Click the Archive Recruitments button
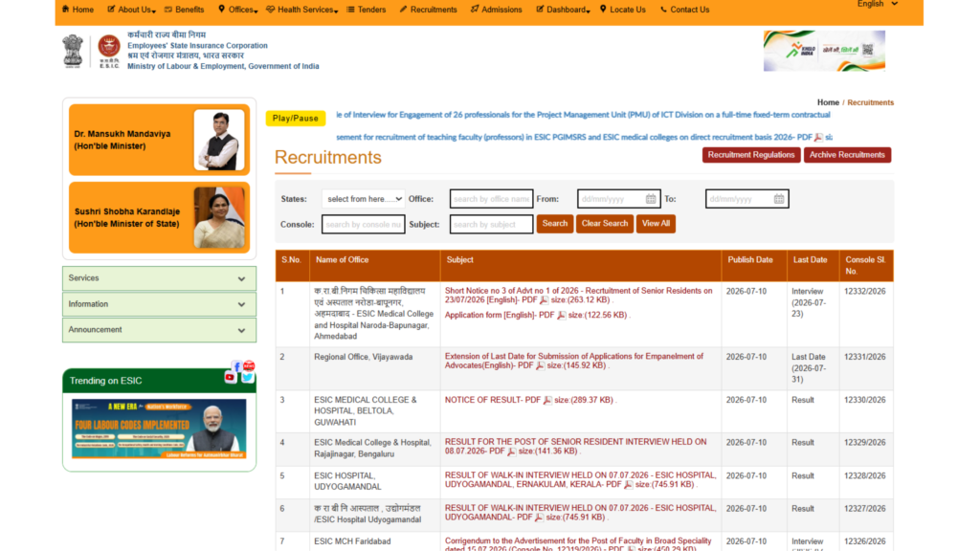 [847, 155]
